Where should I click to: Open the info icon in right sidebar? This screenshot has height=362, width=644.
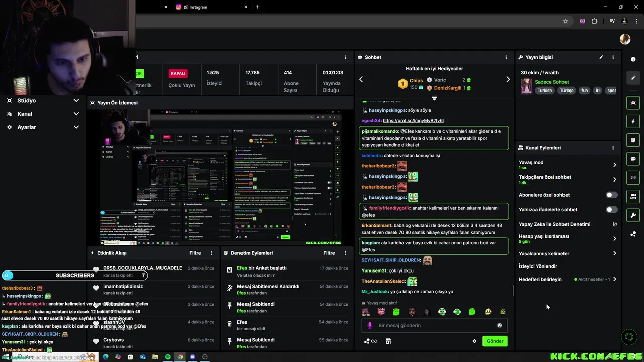pyautogui.click(x=633, y=59)
